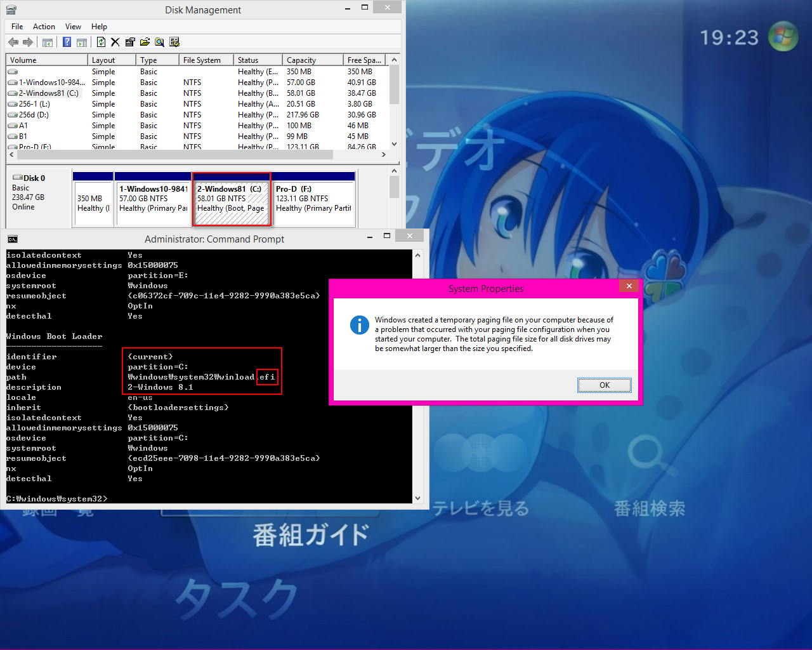Click OK in System Properties dialog
This screenshot has width=812, height=650.
[604, 385]
